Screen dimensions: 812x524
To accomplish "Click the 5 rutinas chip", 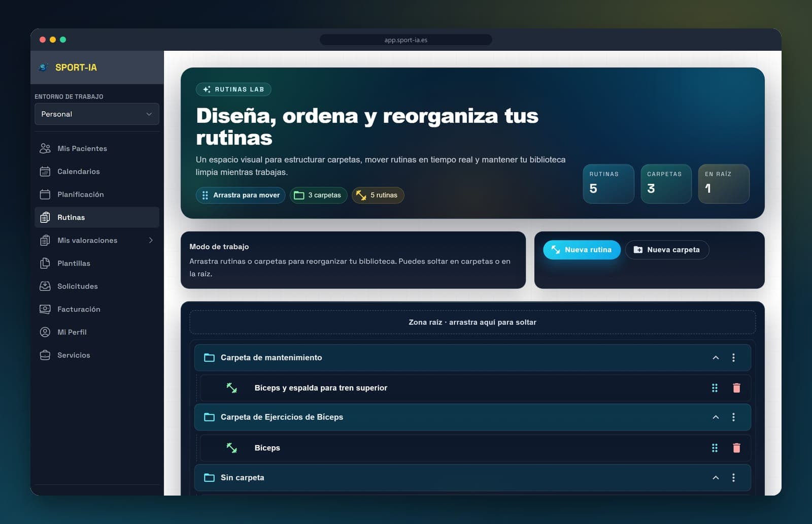I will tap(378, 195).
